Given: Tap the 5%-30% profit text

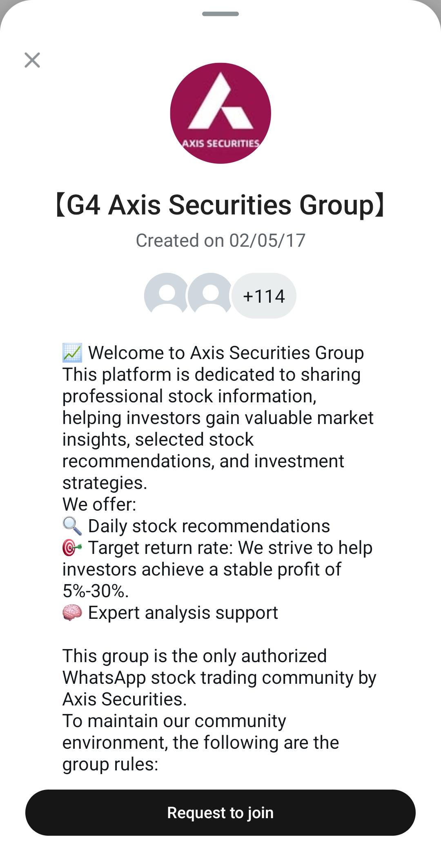Looking at the screenshot, I should (x=96, y=591).
